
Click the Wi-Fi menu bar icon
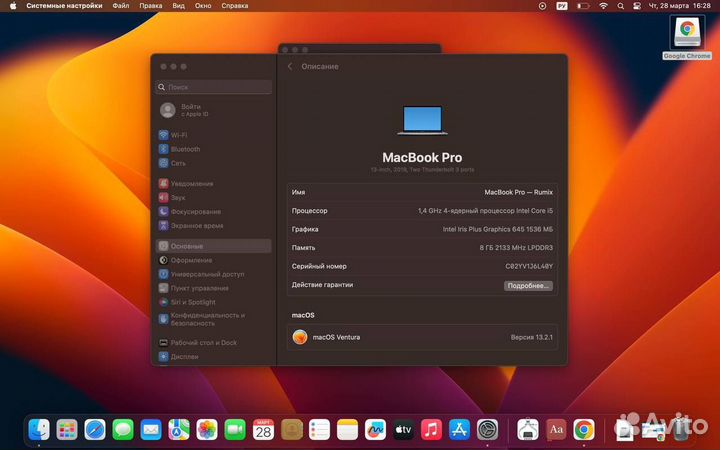(603, 6)
